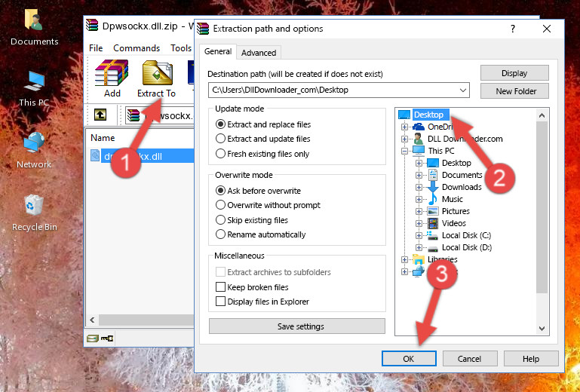Open the Destination path dropdown arrow
The height and width of the screenshot is (392, 580).
(462, 90)
